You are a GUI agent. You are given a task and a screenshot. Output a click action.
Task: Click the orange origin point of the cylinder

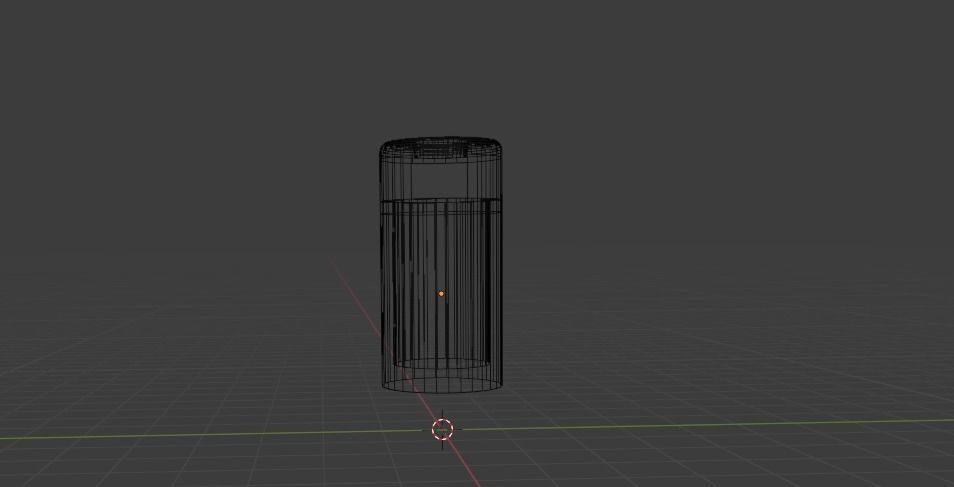441,294
